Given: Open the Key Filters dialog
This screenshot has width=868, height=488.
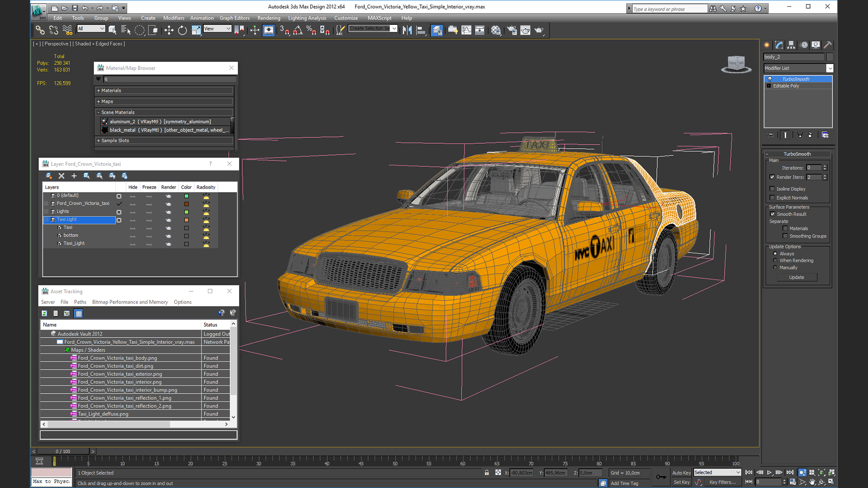Looking at the screenshot, I should 722,482.
